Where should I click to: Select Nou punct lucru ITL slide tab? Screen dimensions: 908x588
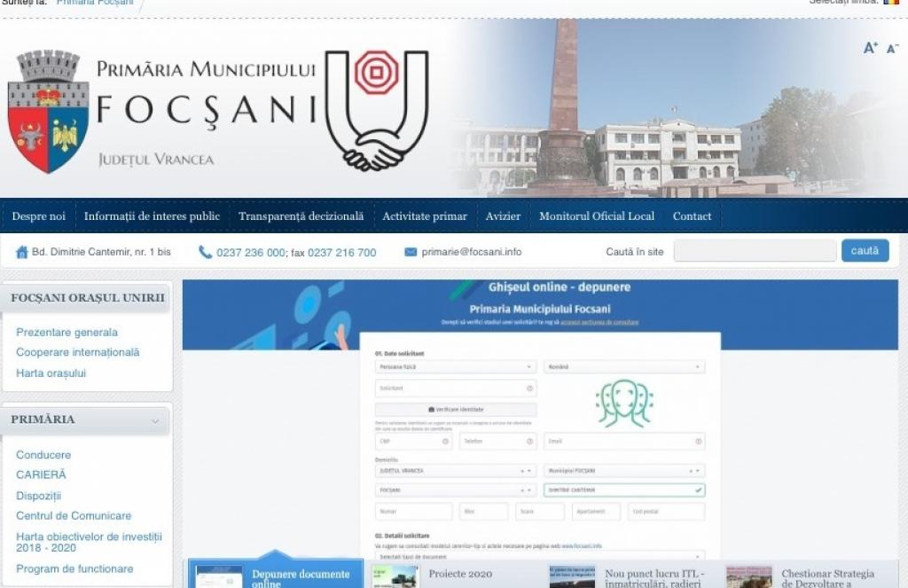click(654, 578)
